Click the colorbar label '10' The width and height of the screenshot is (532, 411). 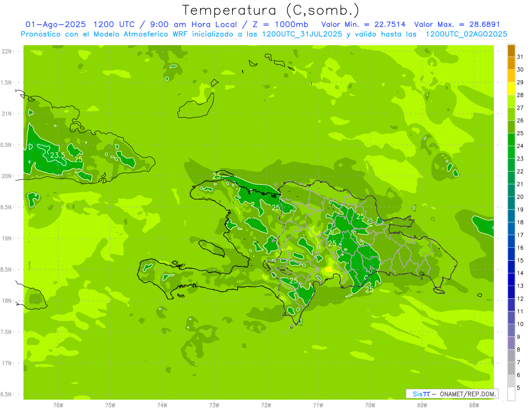click(x=520, y=324)
